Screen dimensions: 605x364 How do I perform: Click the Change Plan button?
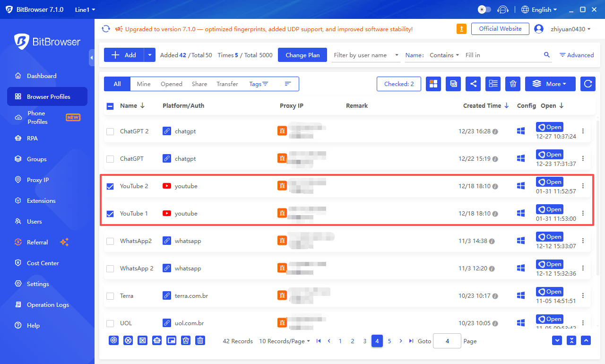(302, 55)
